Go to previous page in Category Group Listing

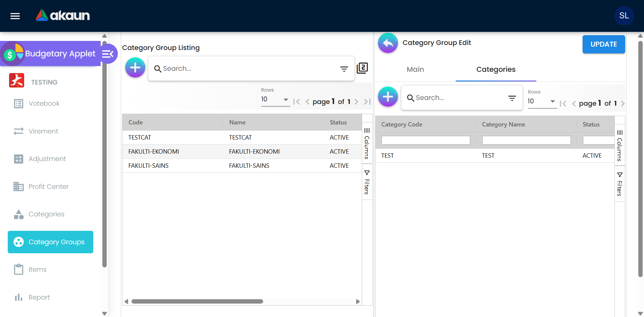[307, 102]
